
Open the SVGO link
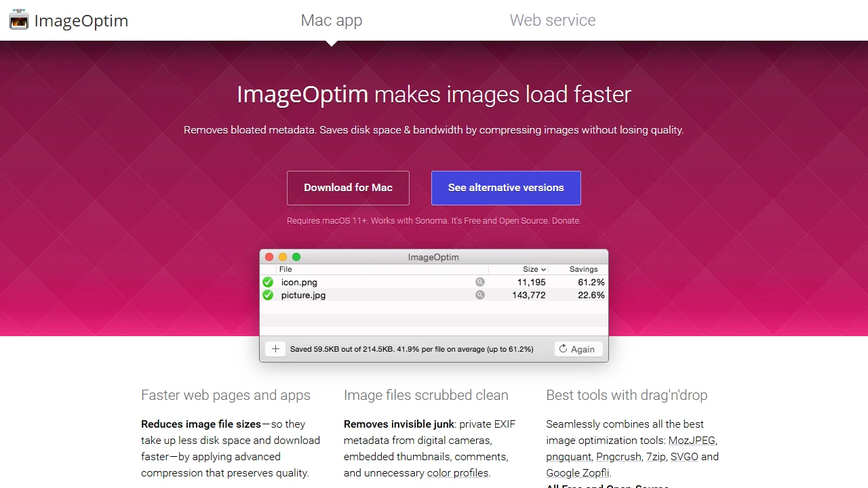(684, 456)
